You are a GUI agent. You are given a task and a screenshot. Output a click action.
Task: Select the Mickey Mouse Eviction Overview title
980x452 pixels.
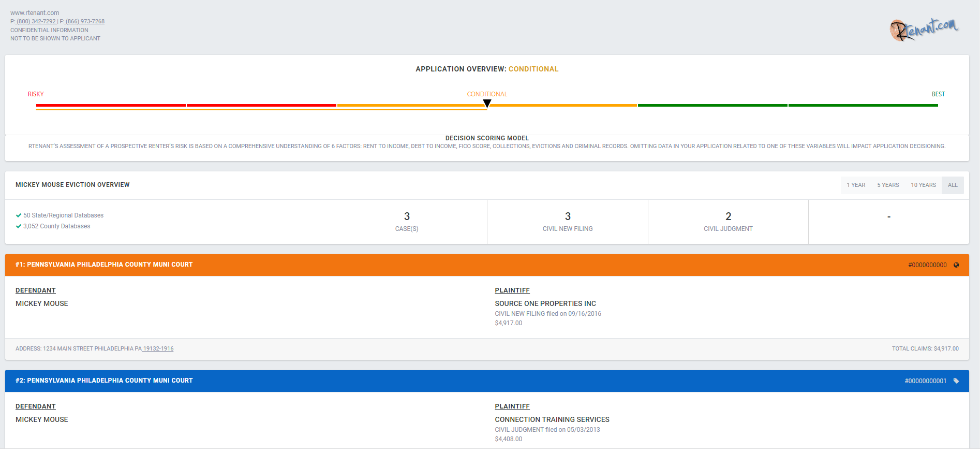(x=72, y=185)
